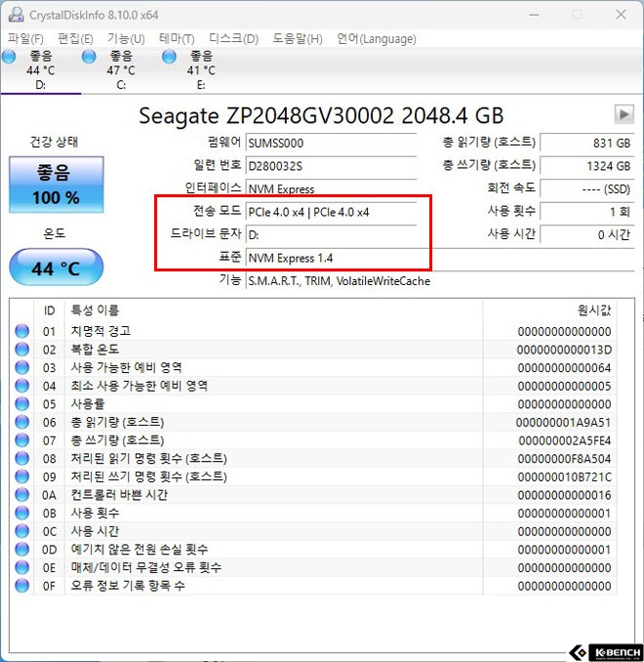Click status icon for ID 0E row
This screenshot has height=662, width=644.
coord(21,567)
